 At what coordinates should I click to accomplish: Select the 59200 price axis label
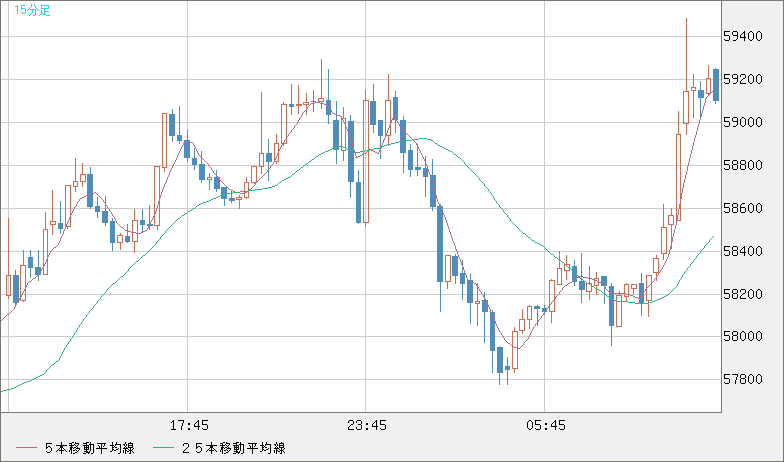pos(742,80)
